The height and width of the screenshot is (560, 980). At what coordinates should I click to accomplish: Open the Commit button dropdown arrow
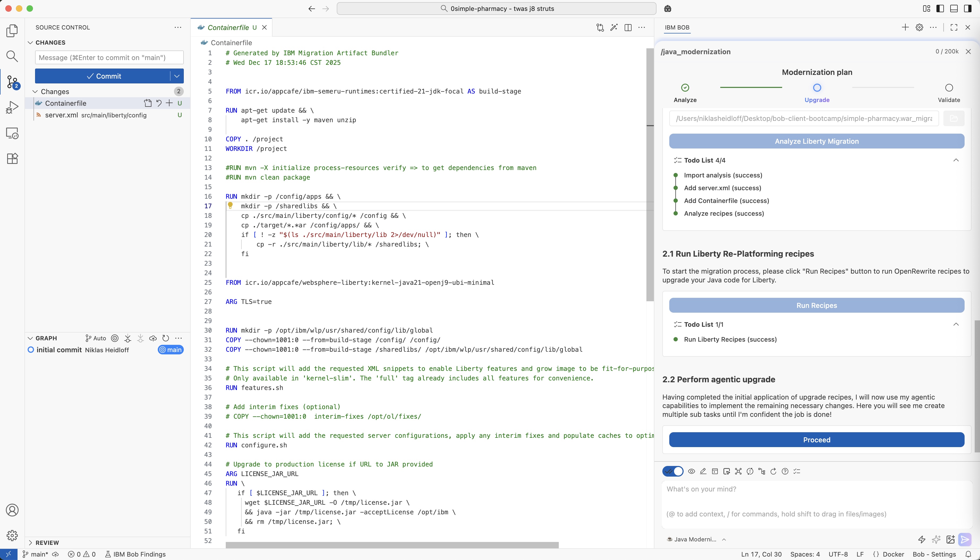(177, 76)
